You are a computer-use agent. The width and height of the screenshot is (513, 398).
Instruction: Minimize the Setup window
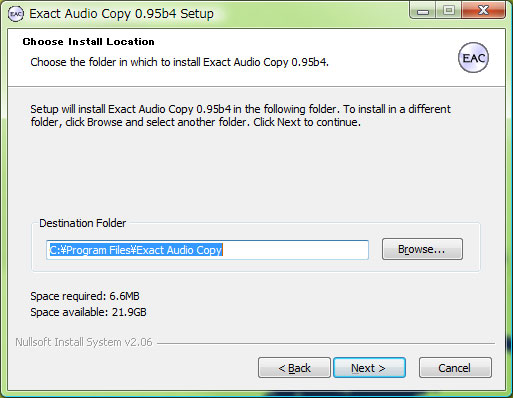(423, 11)
